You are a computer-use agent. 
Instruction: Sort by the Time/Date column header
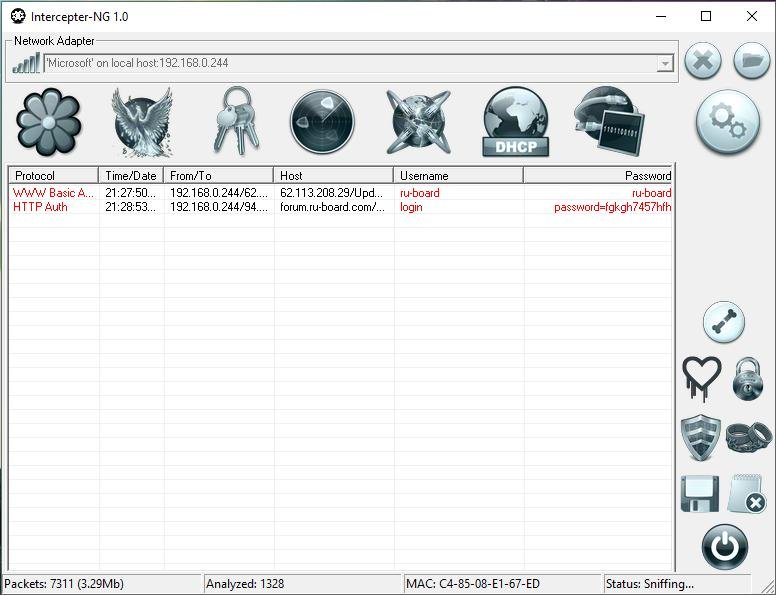tap(131, 176)
